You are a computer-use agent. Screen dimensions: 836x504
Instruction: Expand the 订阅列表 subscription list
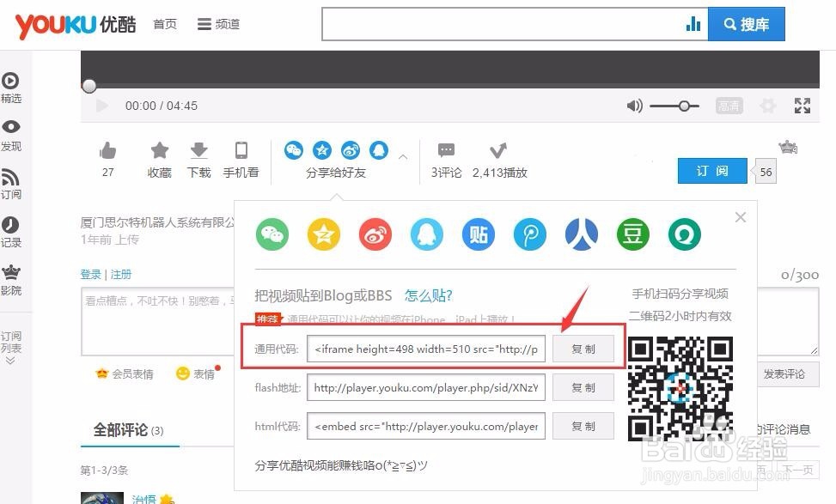tap(10, 348)
